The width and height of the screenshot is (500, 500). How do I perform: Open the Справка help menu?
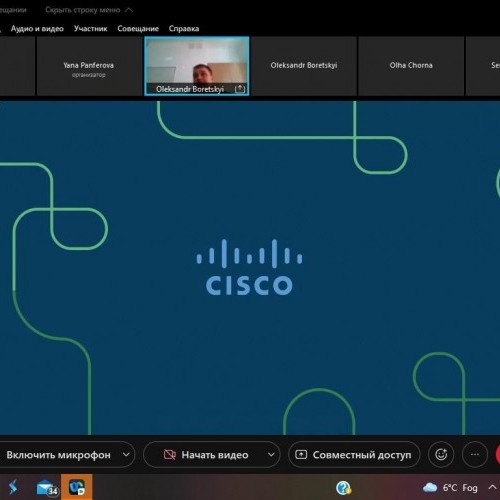[x=184, y=29]
